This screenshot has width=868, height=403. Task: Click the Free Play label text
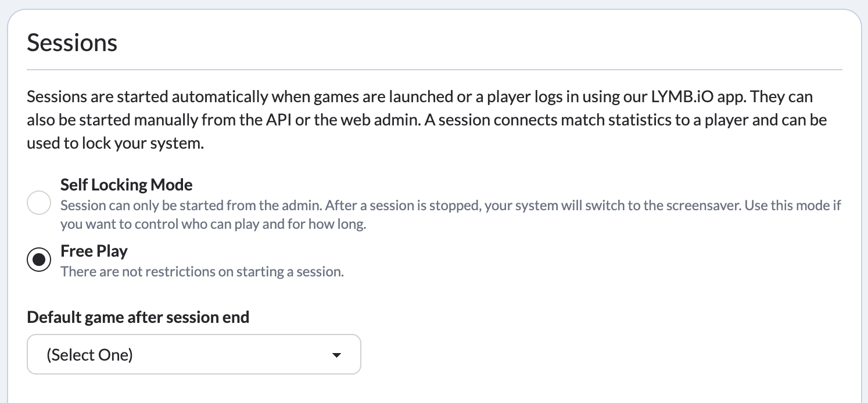(94, 251)
